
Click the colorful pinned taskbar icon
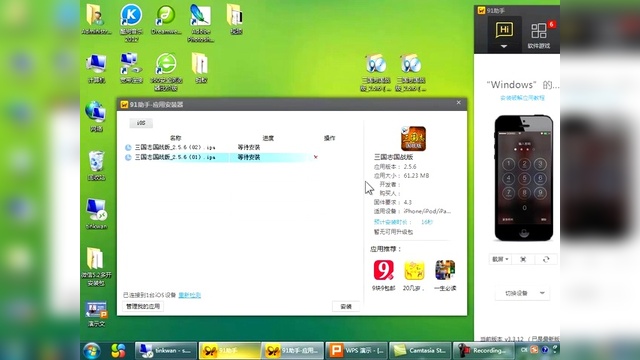[118, 351]
